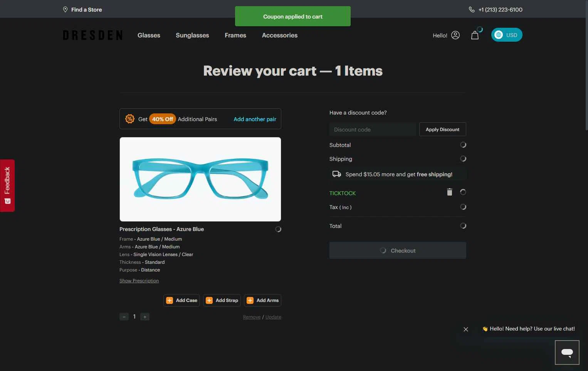Viewport: 588px width, 371px height.
Task: Dismiss the live chat help message
Action: pyautogui.click(x=466, y=329)
